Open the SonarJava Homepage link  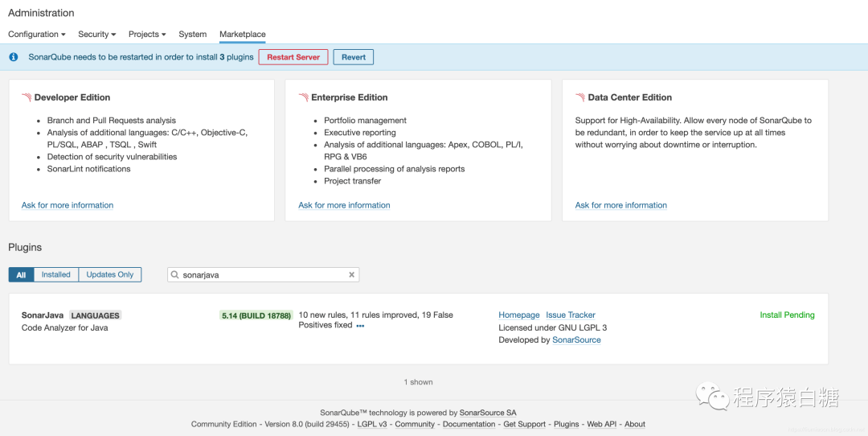pos(519,315)
